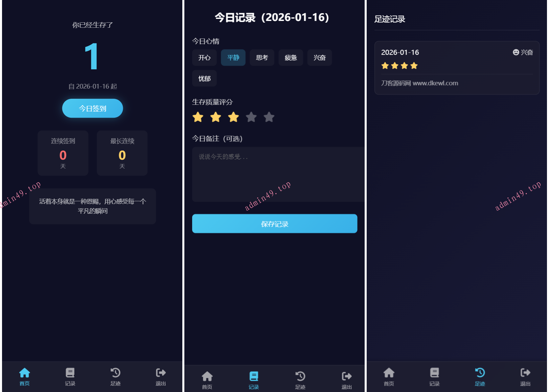The width and height of the screenshot is (549, 392).
Task: Click the 保存记录 save button
Action: 274,224
